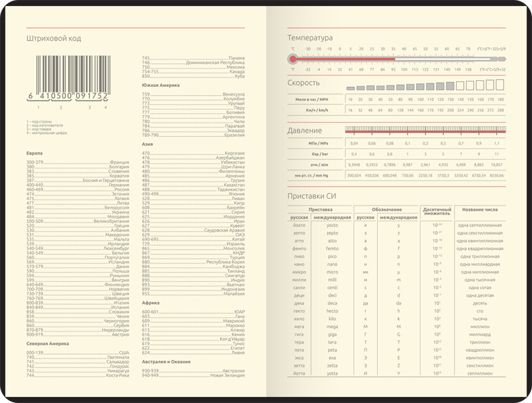Click the 'Приставки СИ' heading
This screenshot has height=403, width=532.
tap(314, 196)
